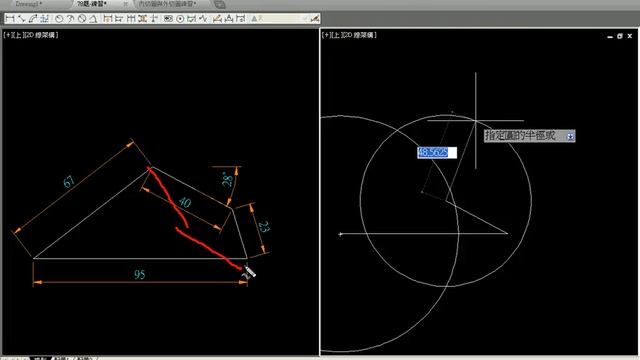The image size is (640, 360).
Task: Switch to the 78題-練習 tab
Action: coord(92,4)
